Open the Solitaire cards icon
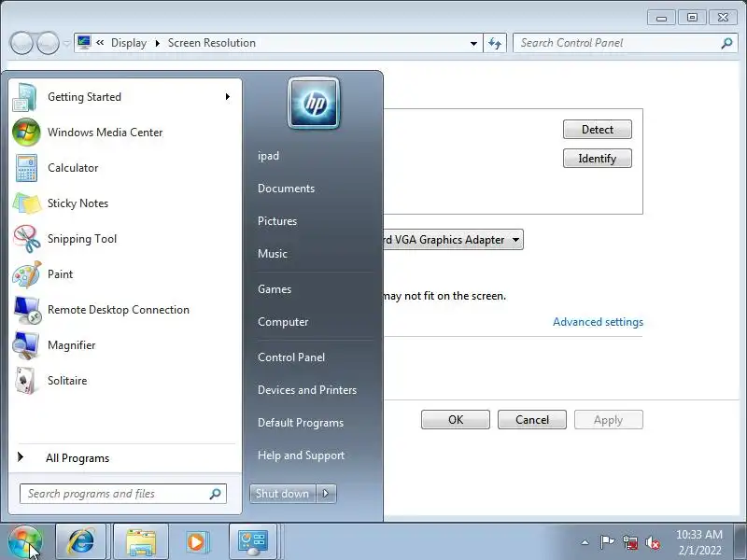The height and width of the screenshot is (560, 747). [x=25, y=381]
